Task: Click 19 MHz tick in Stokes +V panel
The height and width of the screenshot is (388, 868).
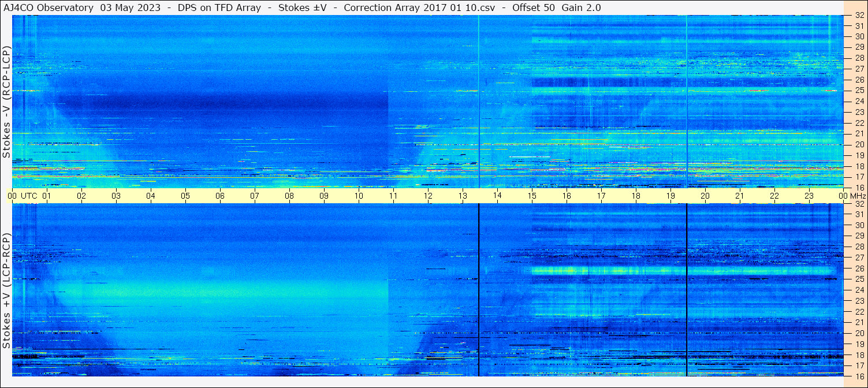Action: [859, 344]
